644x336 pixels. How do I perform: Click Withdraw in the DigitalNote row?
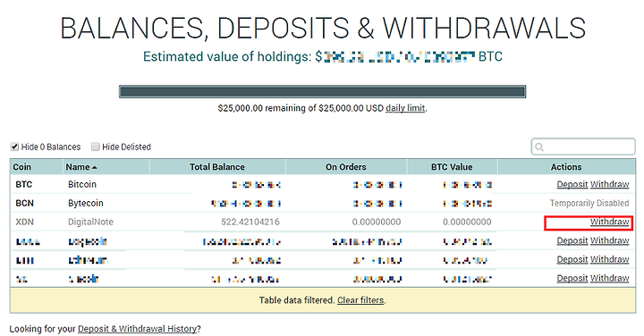pyautogui.click(x=609, y=222)
